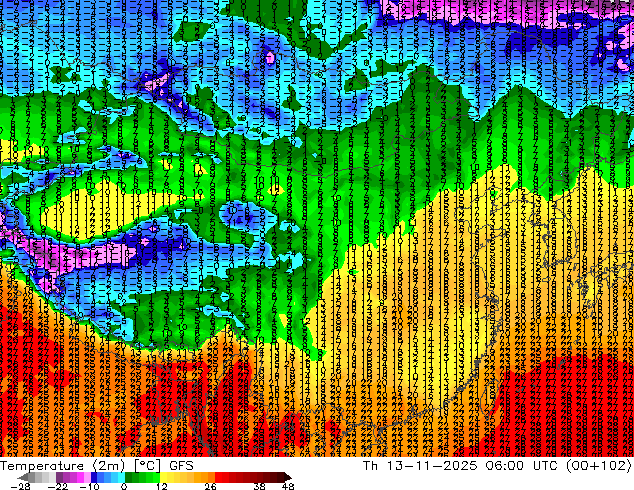This screenshot has height=490, width=634.
Task: Click the magenta swatch in the color scale
Action: 80,477
